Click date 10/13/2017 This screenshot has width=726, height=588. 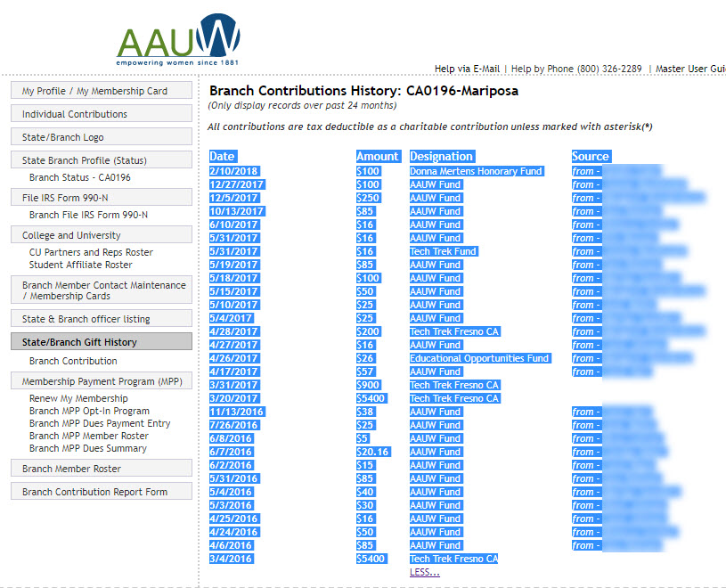237,211
